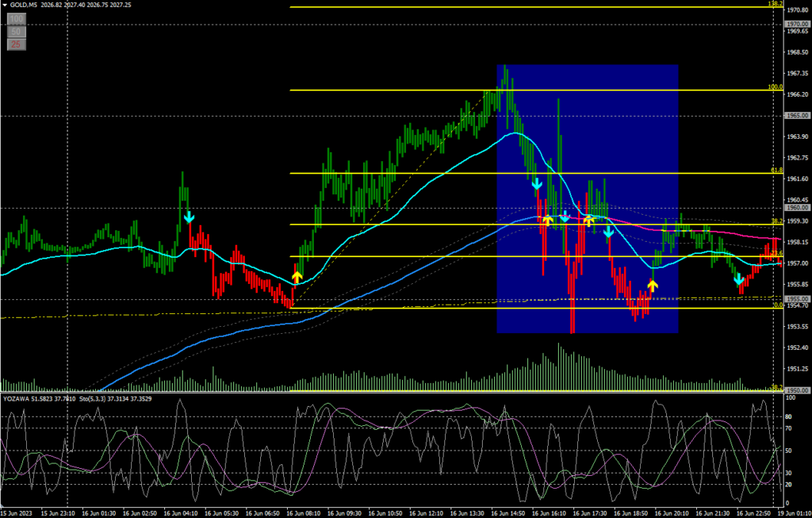
Task: Click the 16 Jun 04:10 time label
Action: pos(181,513)
